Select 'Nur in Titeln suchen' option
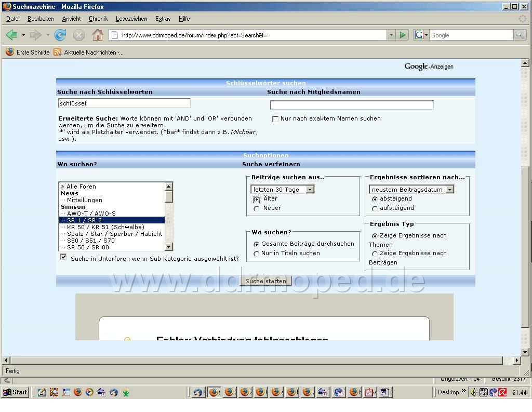532x412 pixels. click(x=257, y=254)
